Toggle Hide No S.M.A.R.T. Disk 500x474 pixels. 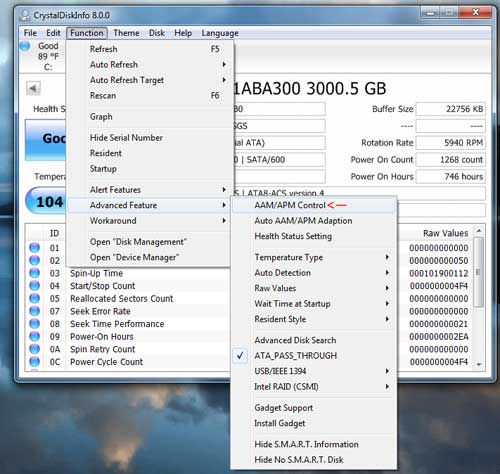pyautogui.click(x=314, y=460)
